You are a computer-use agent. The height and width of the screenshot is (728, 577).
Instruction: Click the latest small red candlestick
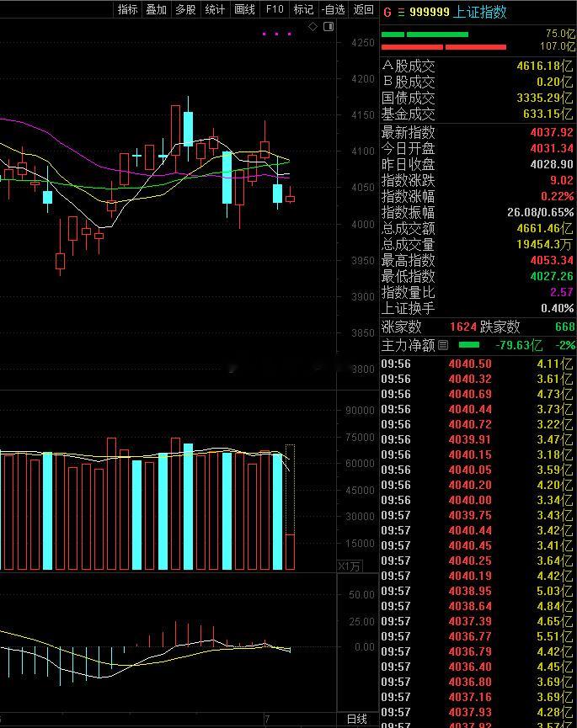290,199
